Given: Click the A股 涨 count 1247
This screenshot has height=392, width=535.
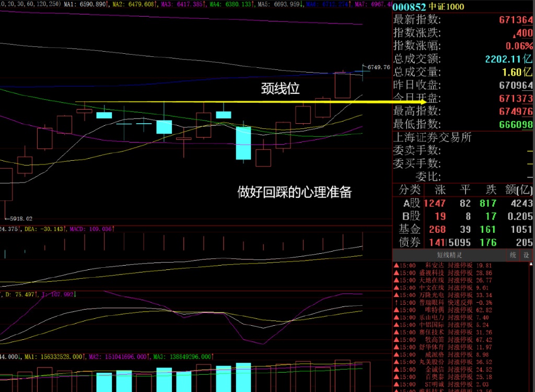Looking at the screenshot, I should pyautogui.click(x=435, y=204).
